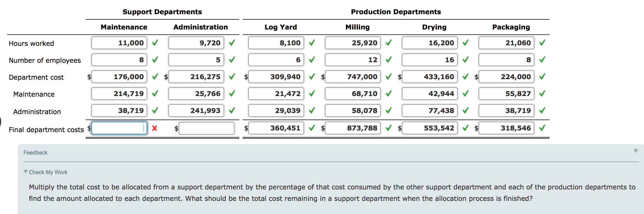Click Drying department cost field 433,160
This screenshot has width=644, height=214.
click(430, 77)
